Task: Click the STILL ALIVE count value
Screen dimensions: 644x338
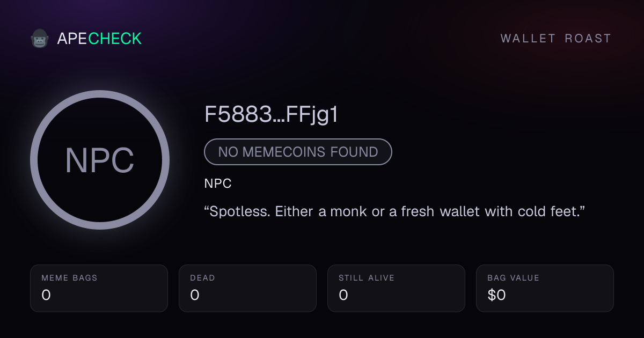Action: (343, 295)
